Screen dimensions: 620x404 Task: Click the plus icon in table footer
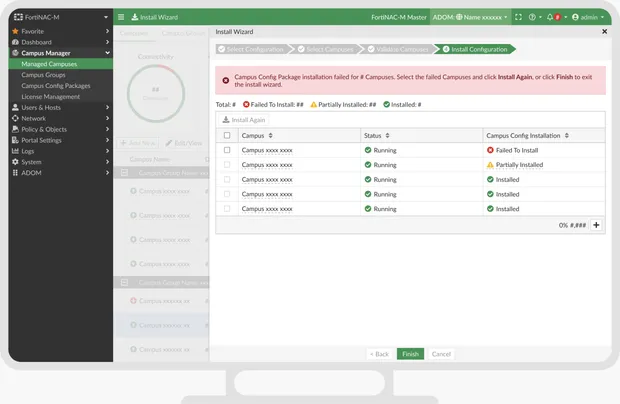pos(596,225)
